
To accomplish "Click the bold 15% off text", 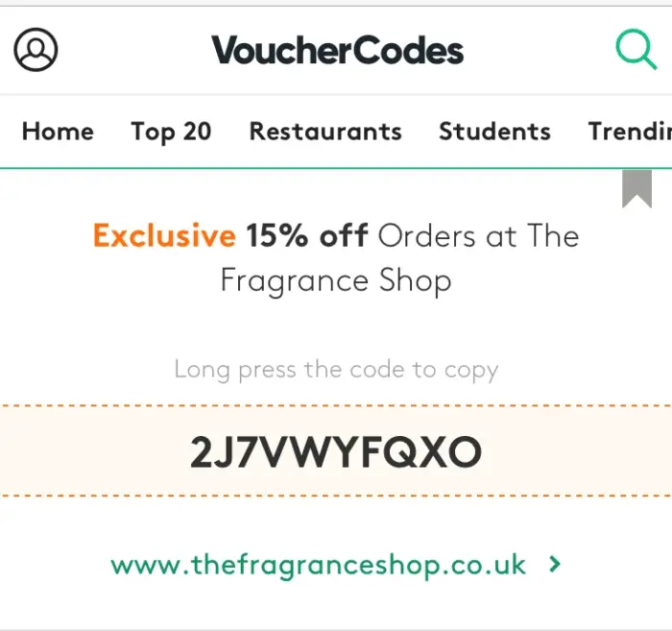I will [307, 235].
